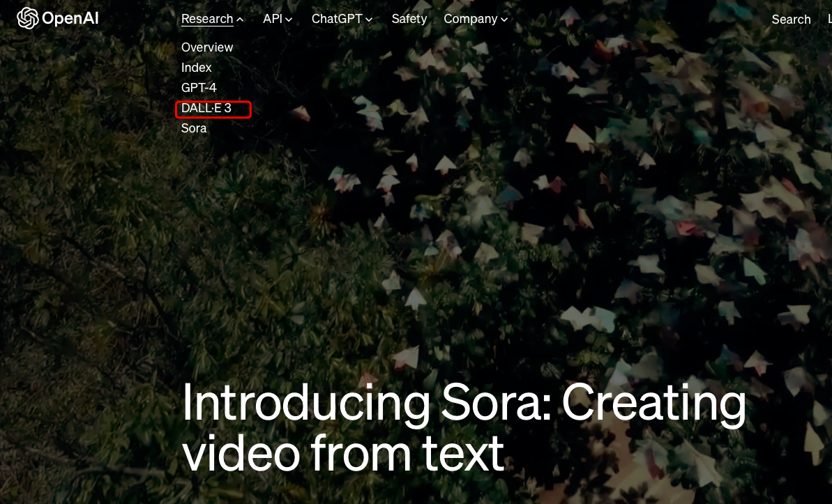The width and height of the screenshot is (832, 504).
Task: Click the cut-off link right of Search
Action: pos(829,20)
